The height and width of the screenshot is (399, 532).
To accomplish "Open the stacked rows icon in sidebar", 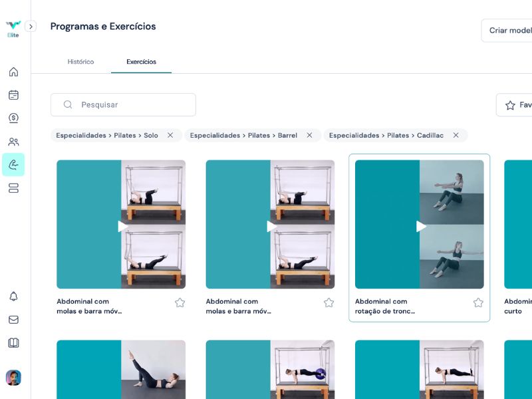I will pyautogui.click(x=13, y=188).
